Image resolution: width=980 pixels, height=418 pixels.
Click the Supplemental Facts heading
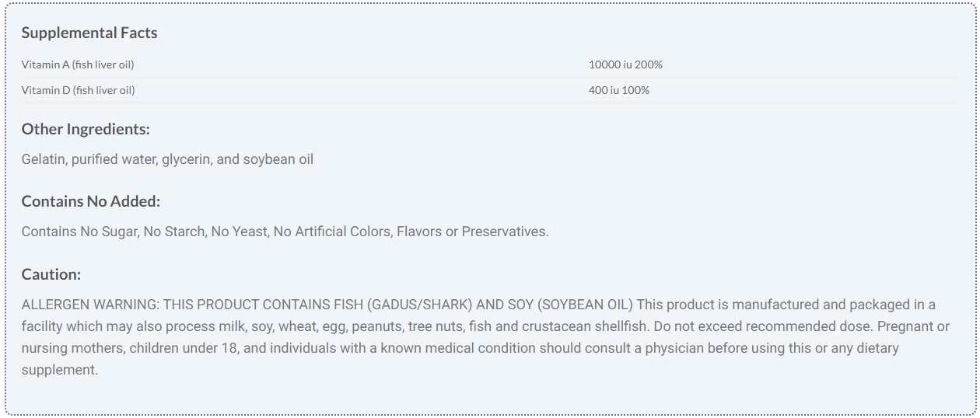pyautogui.click(x=89, y=33)
